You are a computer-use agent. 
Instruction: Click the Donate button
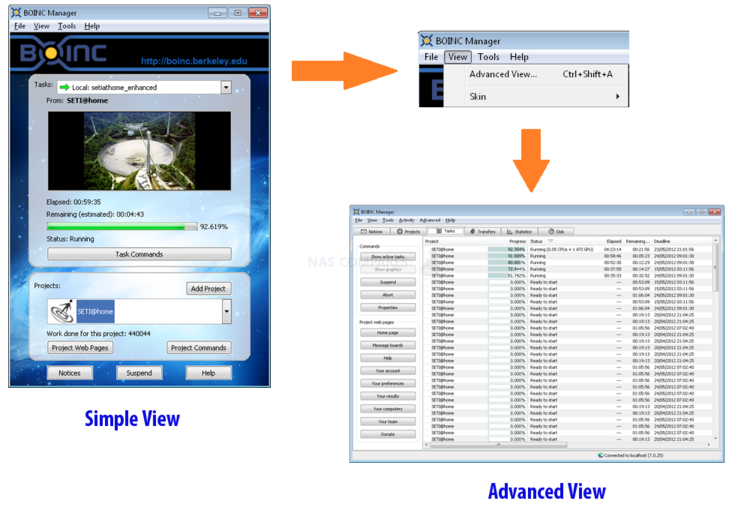pos(388,434)
